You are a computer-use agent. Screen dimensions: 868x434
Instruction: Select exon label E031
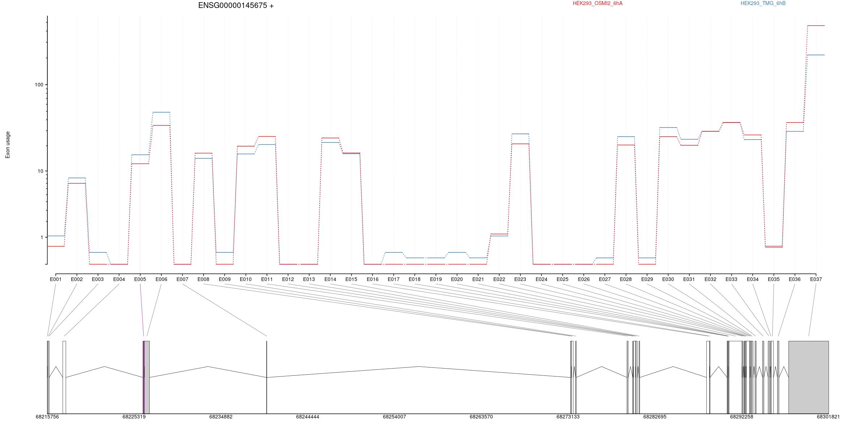689,280
